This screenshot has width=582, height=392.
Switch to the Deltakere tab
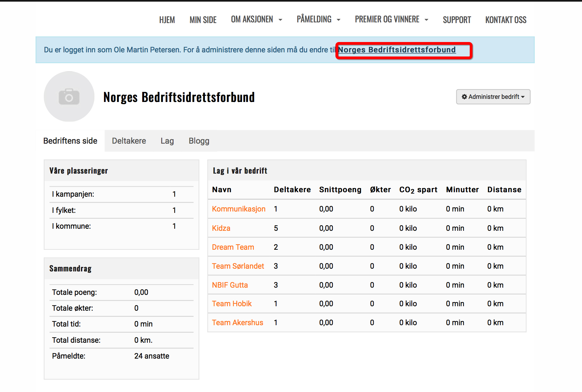coord(129,141)
